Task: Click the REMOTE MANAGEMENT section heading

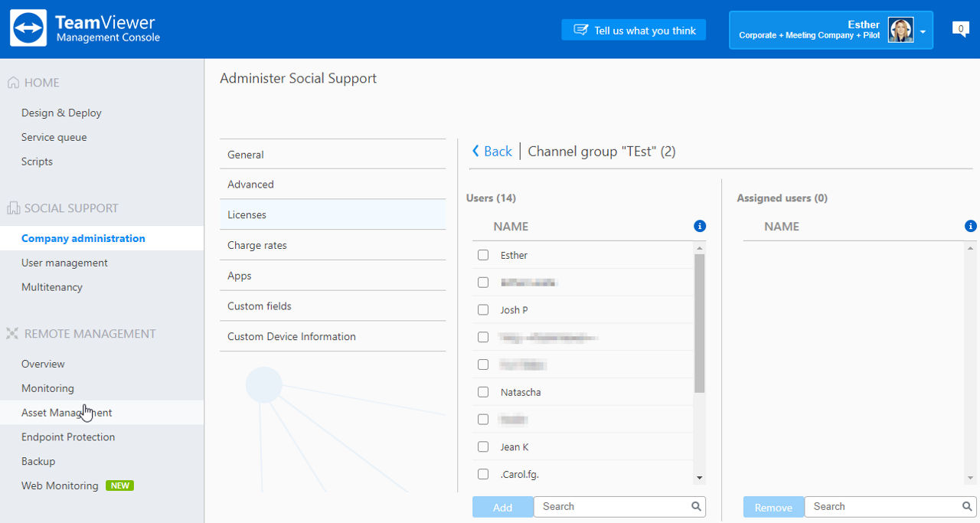Action: 90,334
